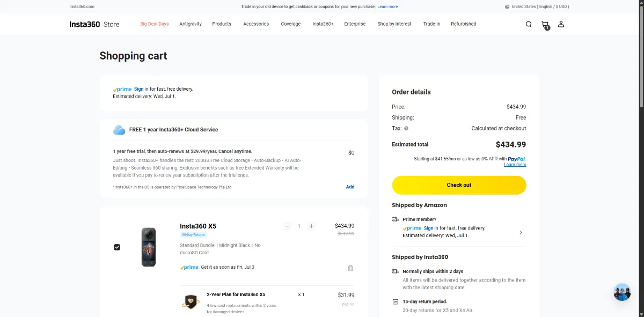Viewport: 644px width, 317px height.
Task: Click the globe region icon
Action: point(507,6)
